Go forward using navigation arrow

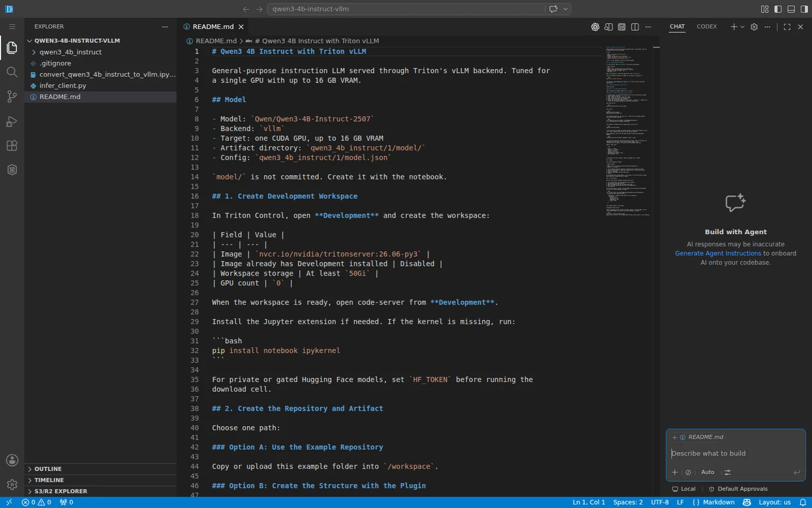click(259, 9)
